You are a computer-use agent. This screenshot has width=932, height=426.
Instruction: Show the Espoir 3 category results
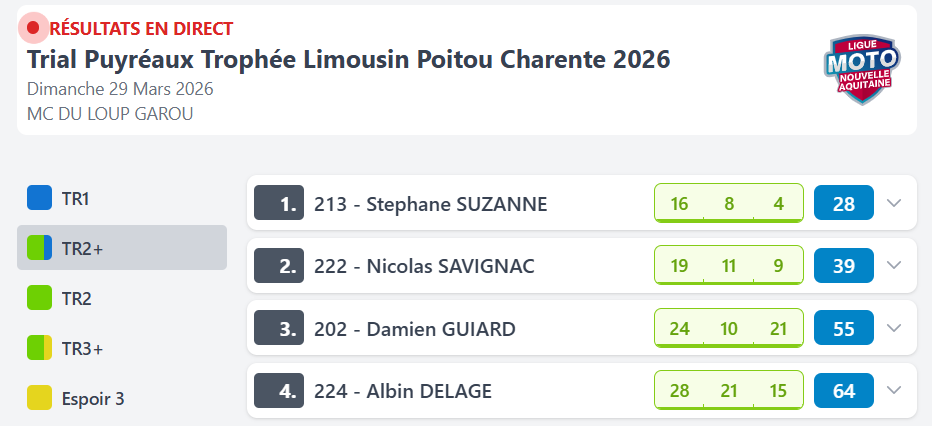(x=92, y=398)
